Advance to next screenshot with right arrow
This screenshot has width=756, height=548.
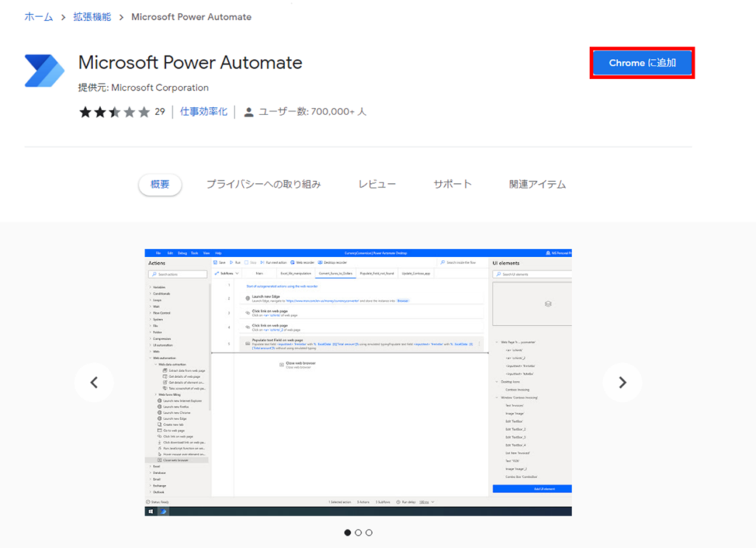(622, 383)
